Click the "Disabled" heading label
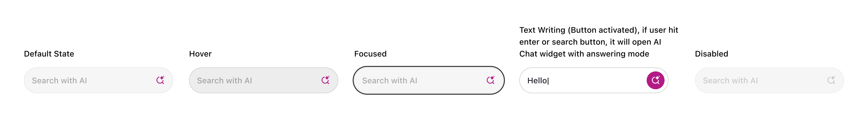The image size is (868, 117). 711,54
